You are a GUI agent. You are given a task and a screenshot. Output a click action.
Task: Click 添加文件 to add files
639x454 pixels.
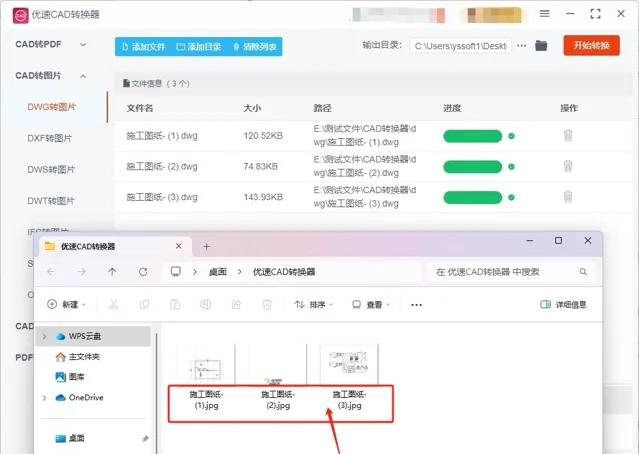point(143,47)
